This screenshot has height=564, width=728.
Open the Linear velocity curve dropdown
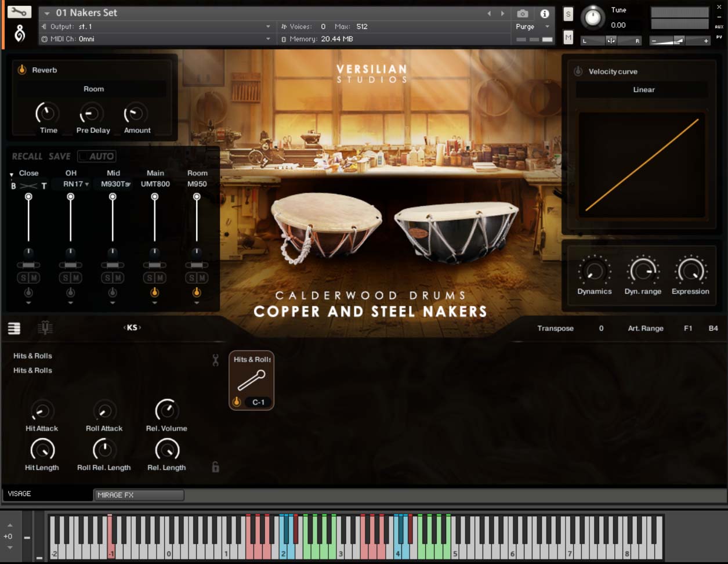pos(643,90)
